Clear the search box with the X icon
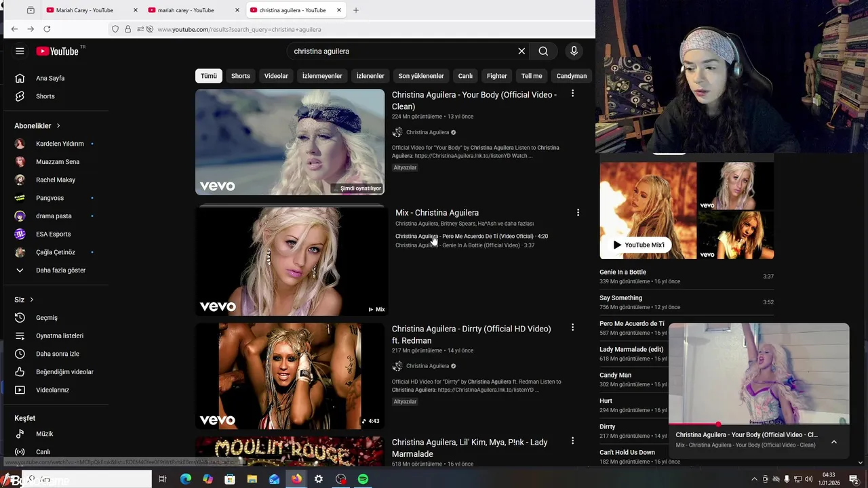Screen dimensions: 868x488 click(521, 51)
